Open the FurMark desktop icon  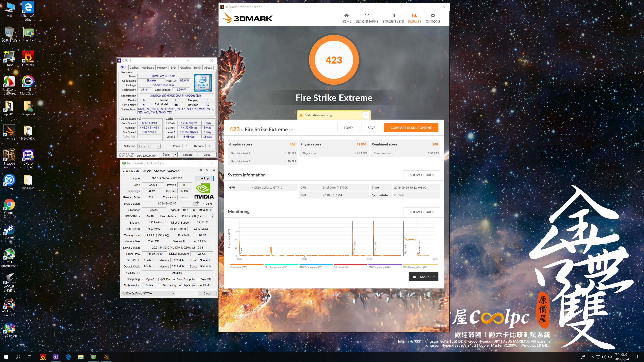pyautogui.click(x=28, y=58)
